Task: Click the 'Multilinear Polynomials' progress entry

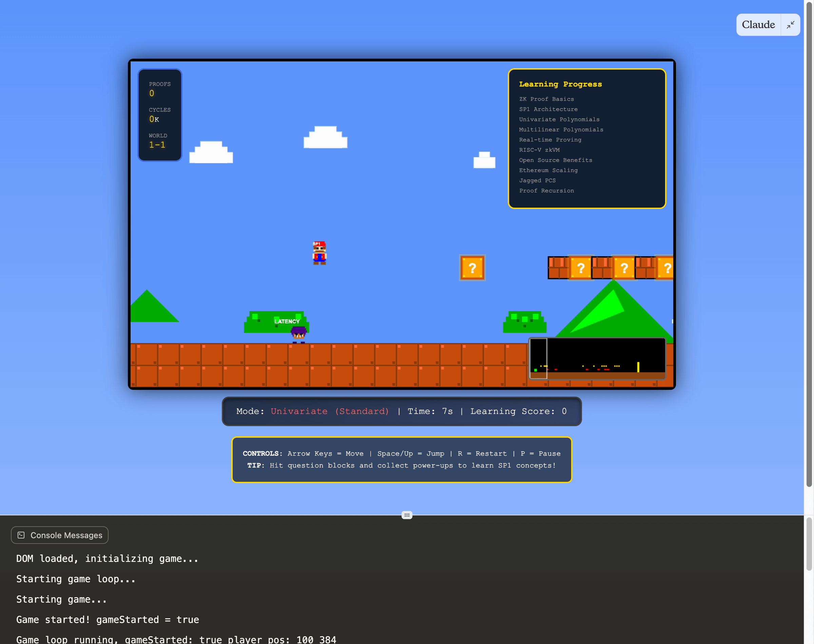Action: tap(561, 130)
